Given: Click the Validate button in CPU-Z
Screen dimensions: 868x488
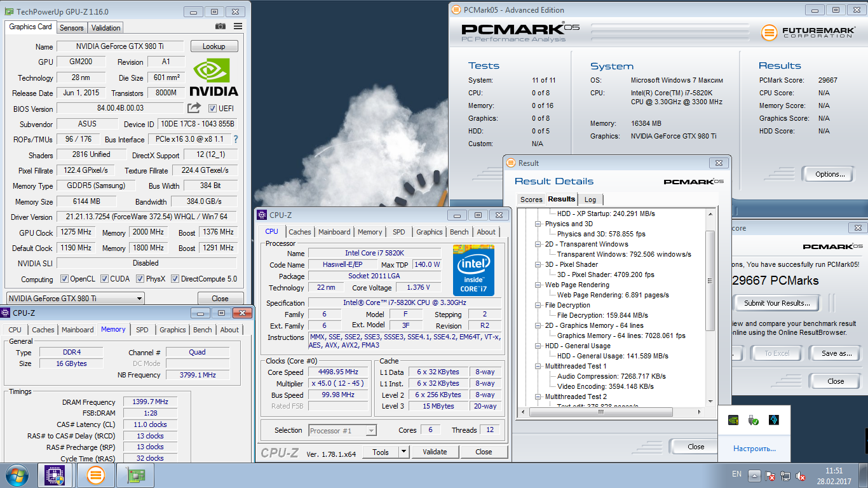Looking at the screenshot, I should coord(435,452).
